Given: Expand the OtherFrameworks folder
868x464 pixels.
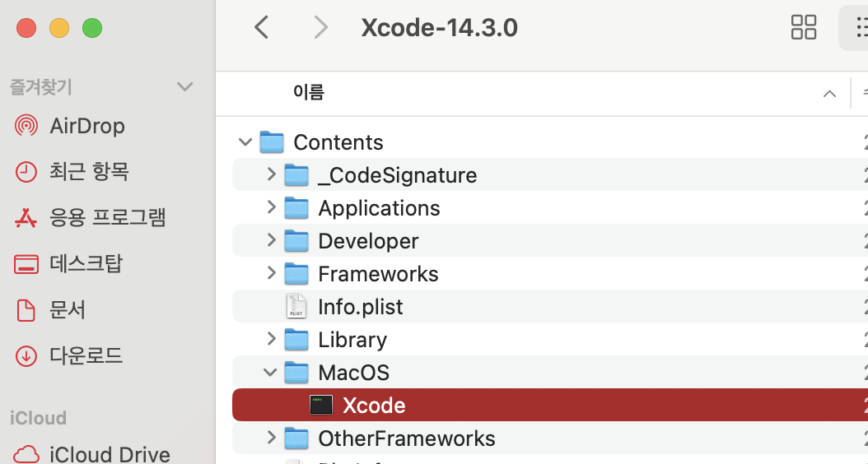Looking at the screenshot, I should [271, 438].
